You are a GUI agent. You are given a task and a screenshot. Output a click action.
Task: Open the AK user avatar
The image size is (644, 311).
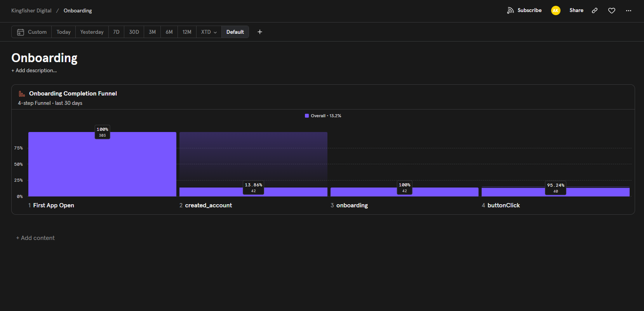(556, 10)
